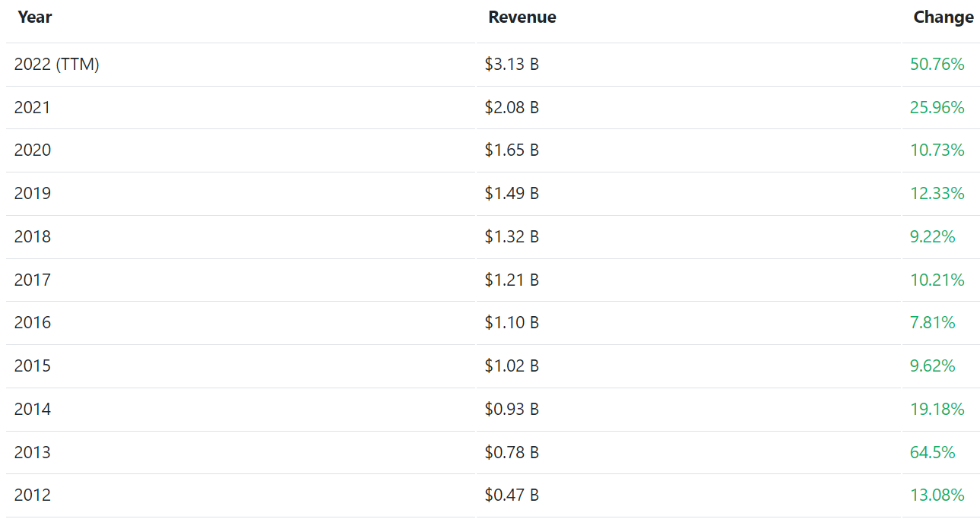Click the $2.08 B revenue cell
980x519 pixels.
(512, 108)
